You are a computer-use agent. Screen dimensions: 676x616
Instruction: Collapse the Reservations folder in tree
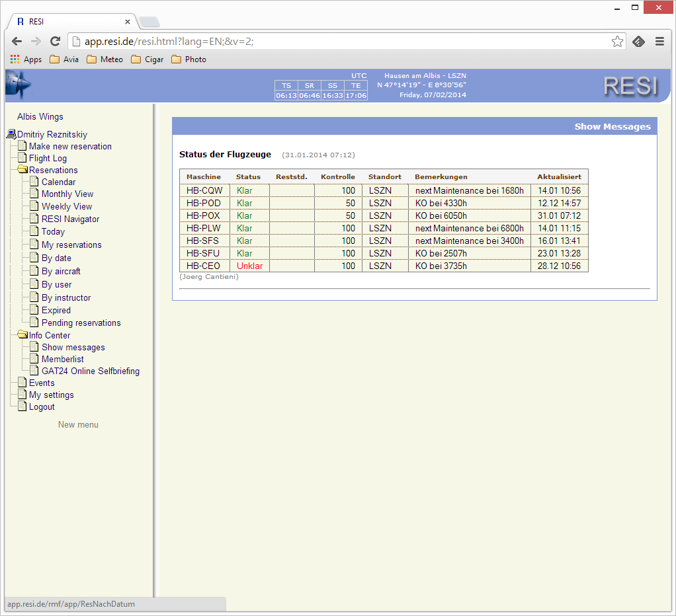coord(23,170)
